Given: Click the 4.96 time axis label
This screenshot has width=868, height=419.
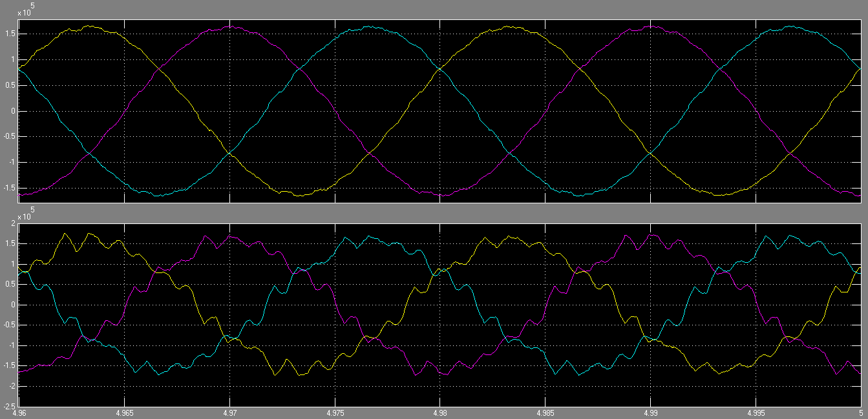Looking at the screenshot, I should coord(19,412).
